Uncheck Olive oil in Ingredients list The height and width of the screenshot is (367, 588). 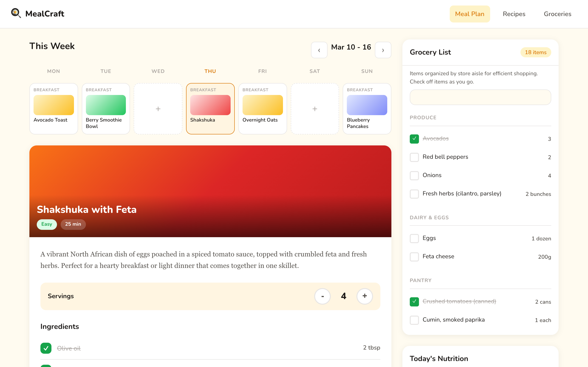[x=46, y=348]
